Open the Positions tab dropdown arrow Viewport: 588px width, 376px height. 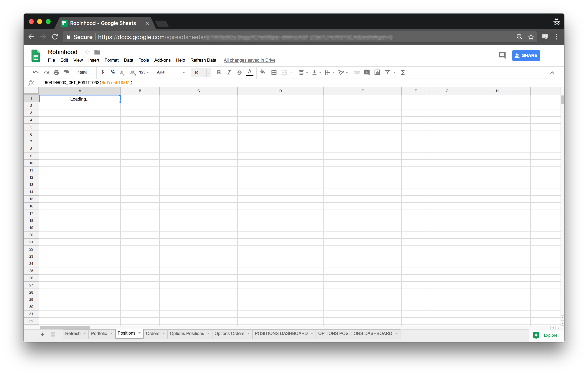tap(140, 333)
